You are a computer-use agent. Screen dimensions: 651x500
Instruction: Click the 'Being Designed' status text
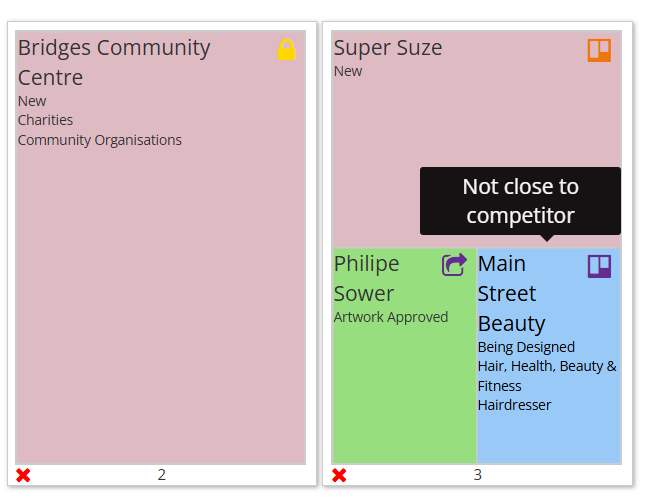pyautogui.click(x=526, y=347)
